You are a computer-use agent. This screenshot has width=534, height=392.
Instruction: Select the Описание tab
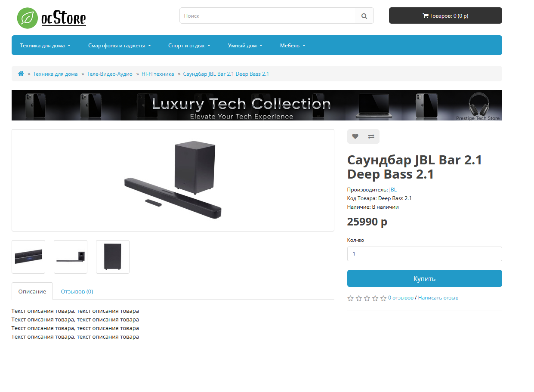click(32, 291)
